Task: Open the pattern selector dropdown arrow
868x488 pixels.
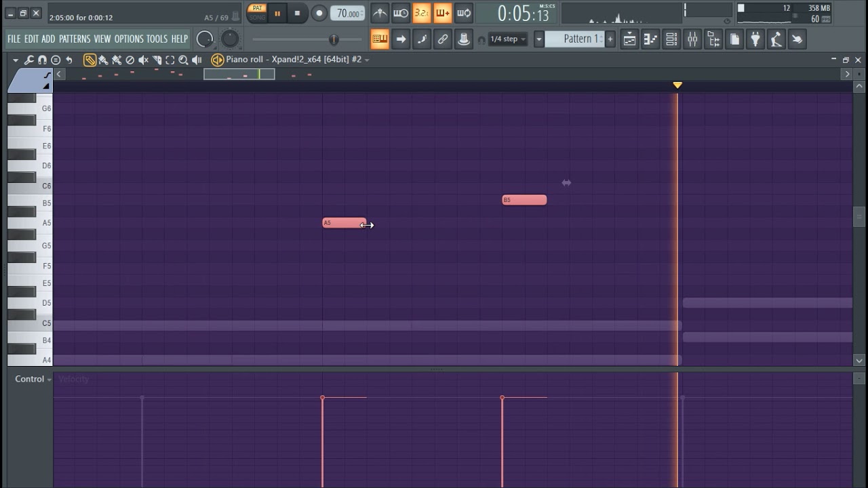Action: click(539, 39)
